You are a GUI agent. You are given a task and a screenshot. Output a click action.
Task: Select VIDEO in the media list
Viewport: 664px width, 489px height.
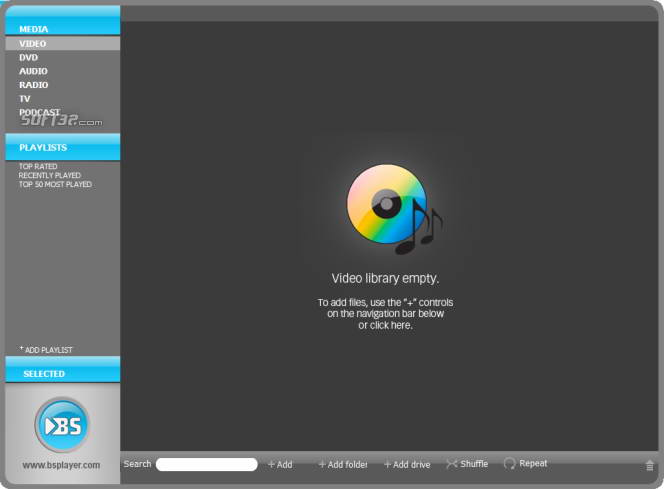pyautogui.click(x=63, y=44)
